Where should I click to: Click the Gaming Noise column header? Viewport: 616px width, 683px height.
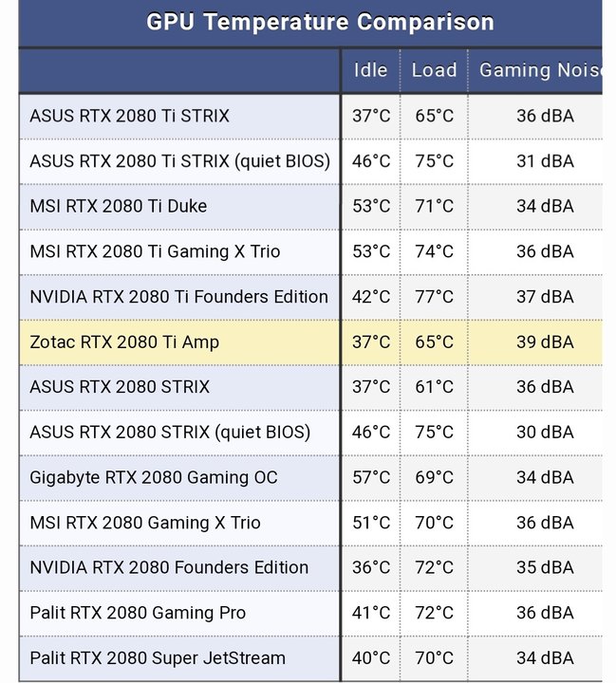(x=539, y=70)
